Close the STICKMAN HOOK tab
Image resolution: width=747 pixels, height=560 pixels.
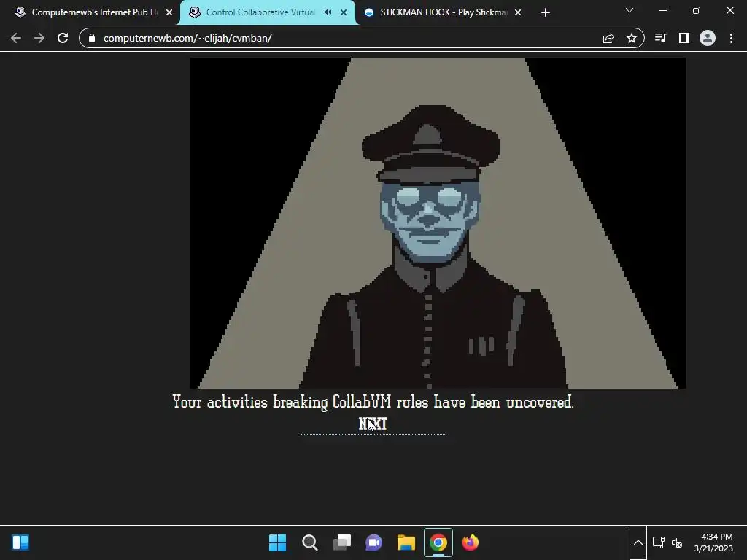coord(518,12)
